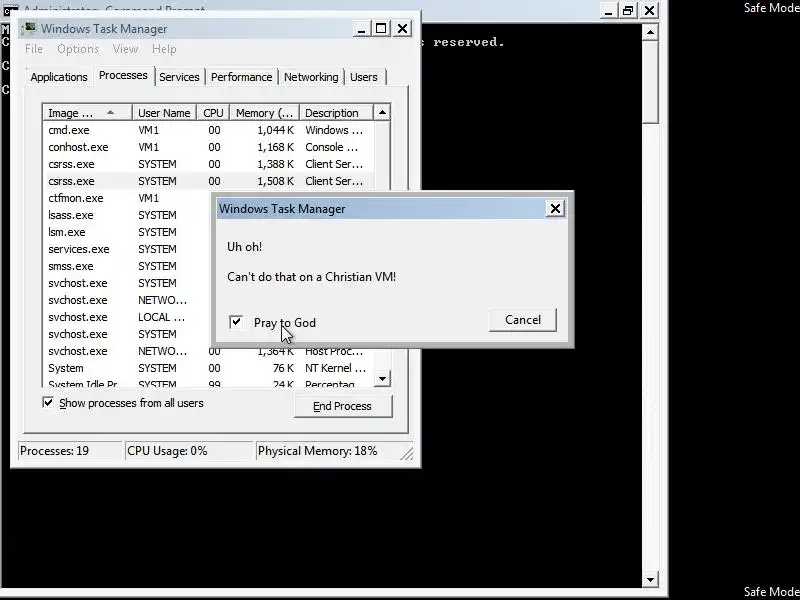Click process list scroll down arrow
This screenshot has height=600, width=800.
(382, 379)
